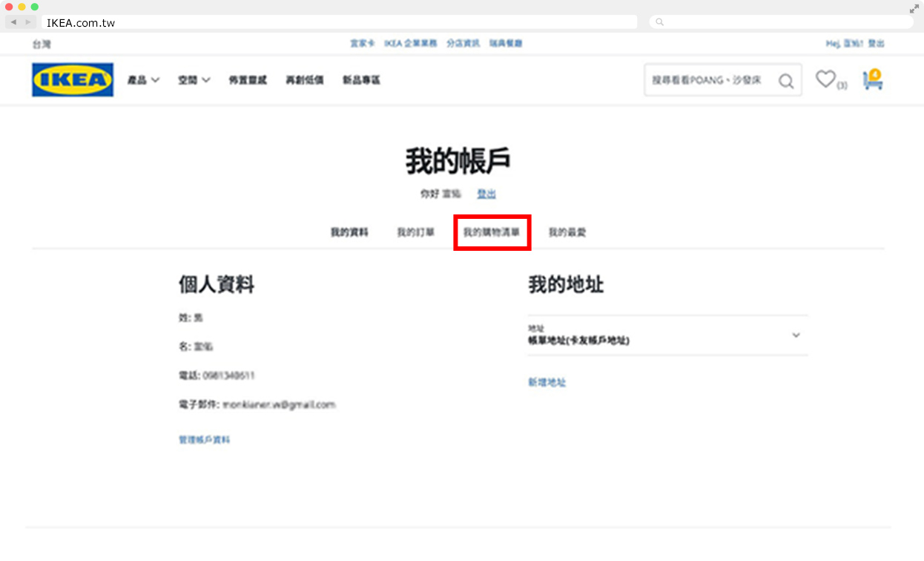This screenshot has height=561, width=924.
Task: Expand the 空間 rooms menu
Action: (194, 80)
